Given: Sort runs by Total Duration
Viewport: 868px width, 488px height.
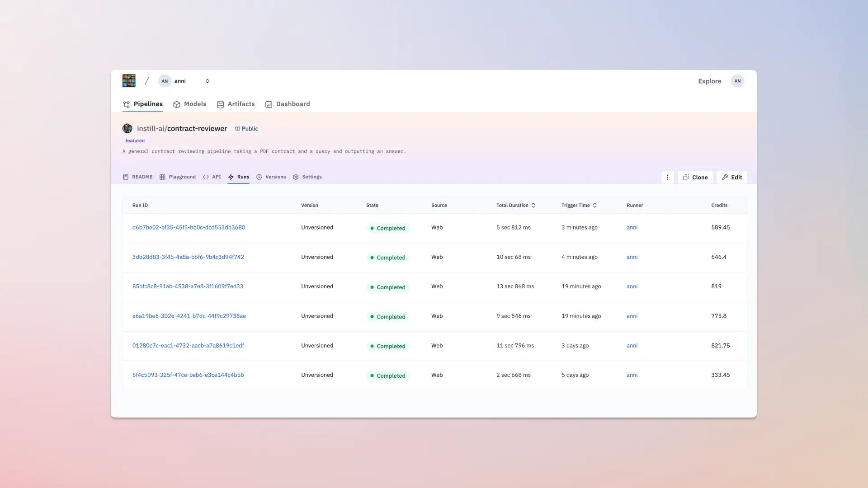Looking at the screenshot, I should (x=516, y=206).
